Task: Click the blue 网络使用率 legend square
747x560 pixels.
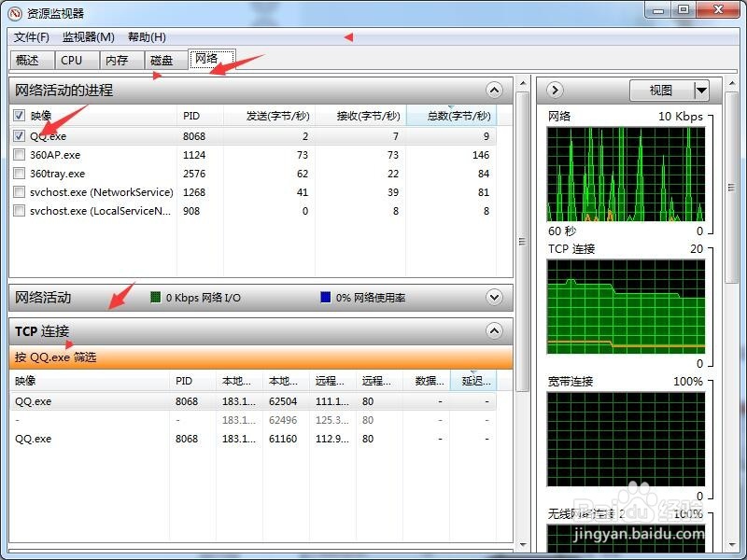Action: [326, 298]
